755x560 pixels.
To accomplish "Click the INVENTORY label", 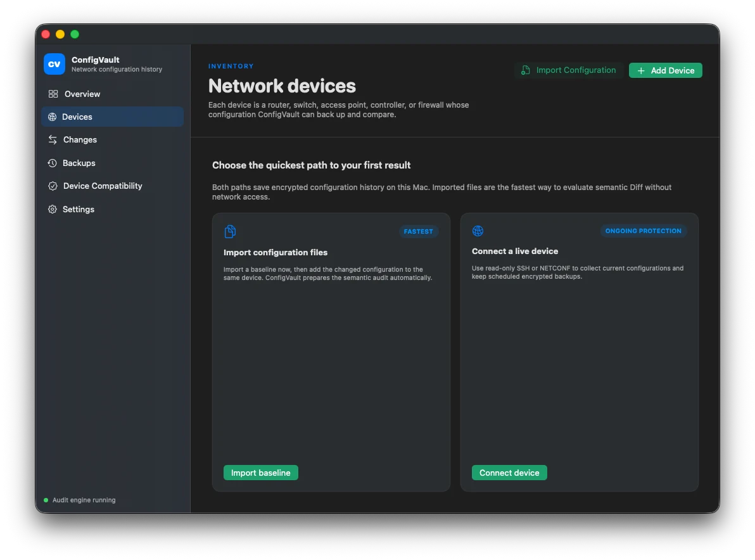I will pos(231,67).
